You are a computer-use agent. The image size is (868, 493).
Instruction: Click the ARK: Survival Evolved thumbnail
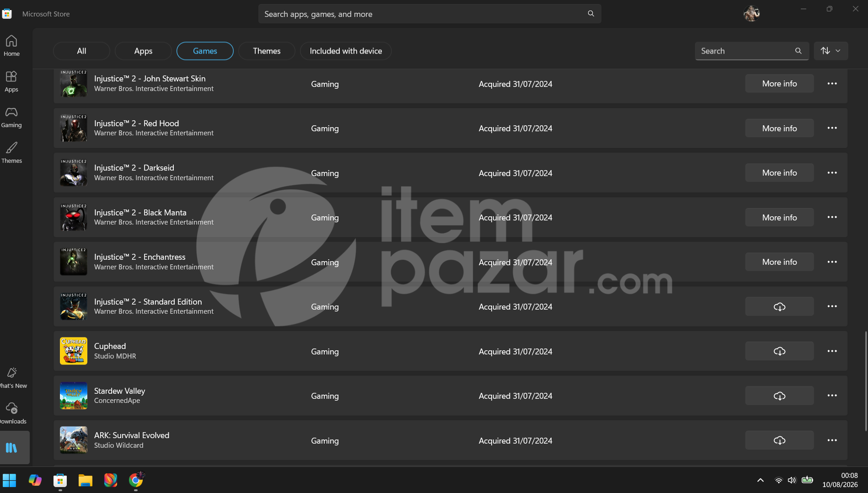73,440
